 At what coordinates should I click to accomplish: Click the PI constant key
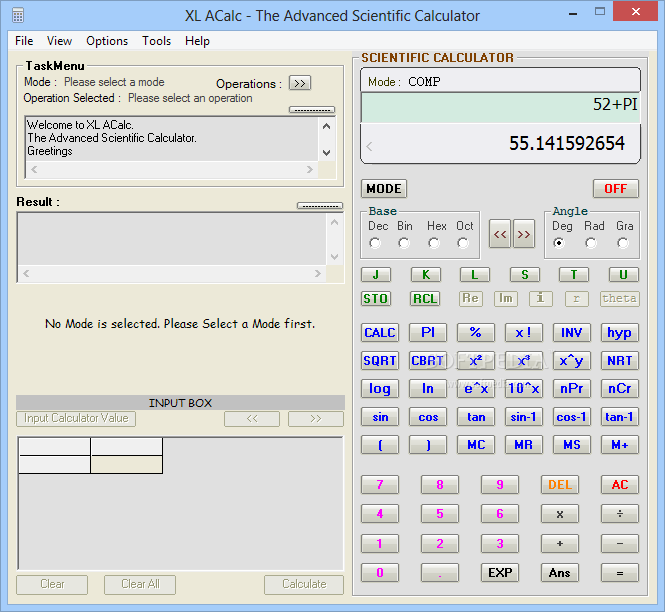pyautogui.click(x=428, y=332)
